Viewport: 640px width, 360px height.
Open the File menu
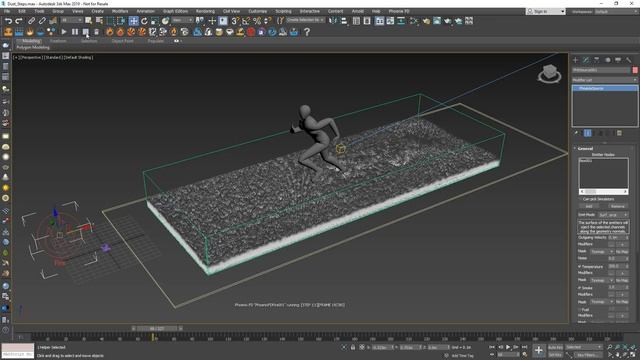tap(7, 11)
